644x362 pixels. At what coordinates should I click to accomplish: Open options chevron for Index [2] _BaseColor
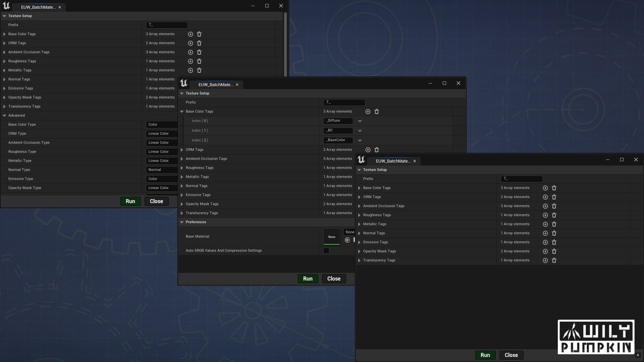360,140
